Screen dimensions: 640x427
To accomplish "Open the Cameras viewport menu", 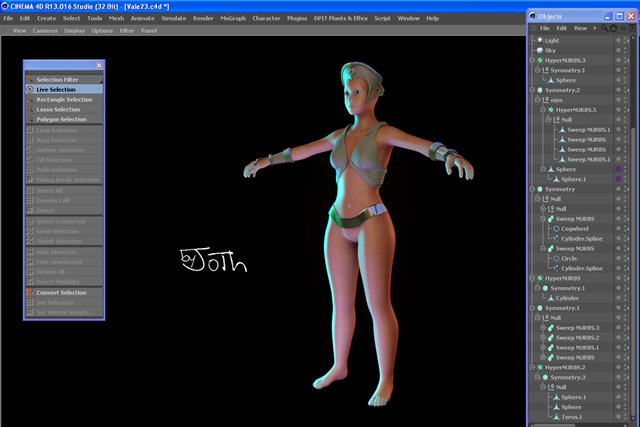I will point(45,31).
